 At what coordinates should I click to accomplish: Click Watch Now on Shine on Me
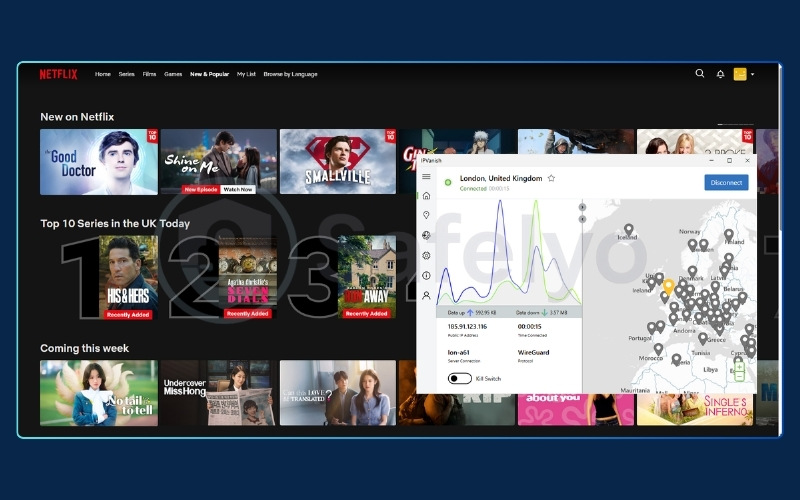tap(238, 189)
